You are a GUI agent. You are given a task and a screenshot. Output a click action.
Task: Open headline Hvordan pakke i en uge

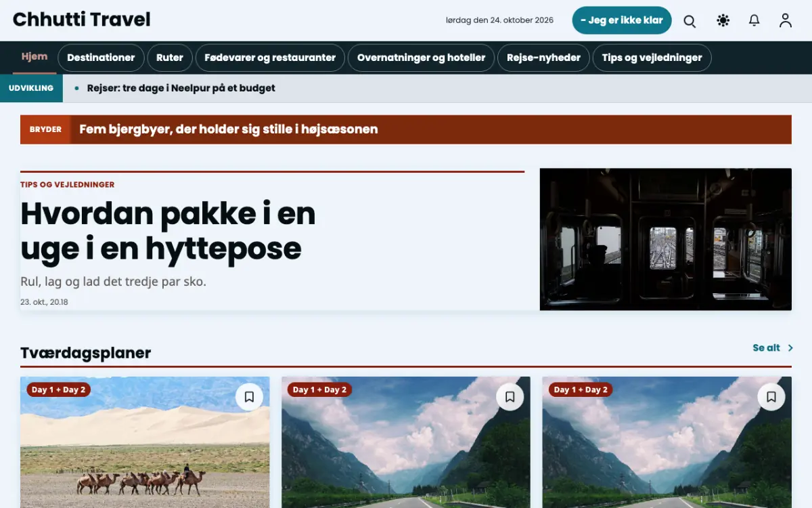coord(168,231)
